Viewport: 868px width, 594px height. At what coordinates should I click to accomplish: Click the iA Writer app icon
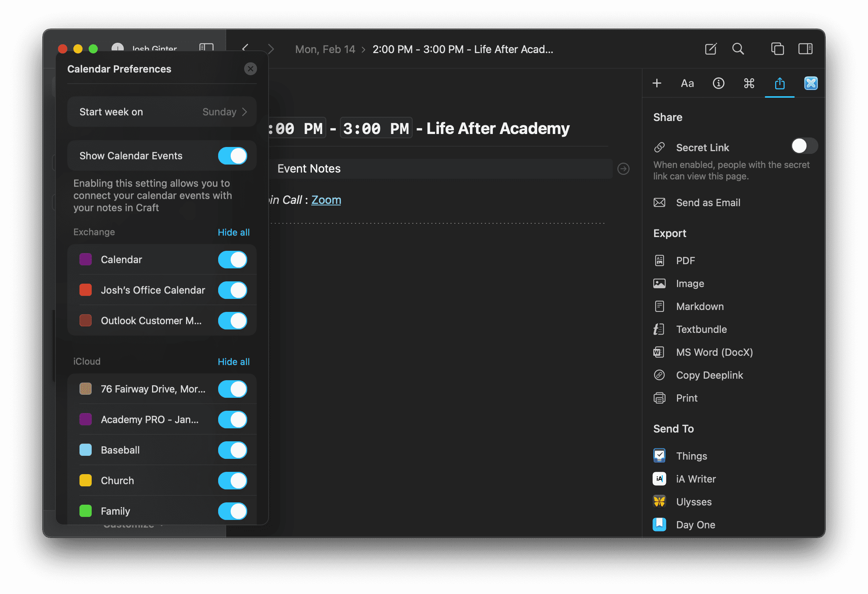pos(659,479)
